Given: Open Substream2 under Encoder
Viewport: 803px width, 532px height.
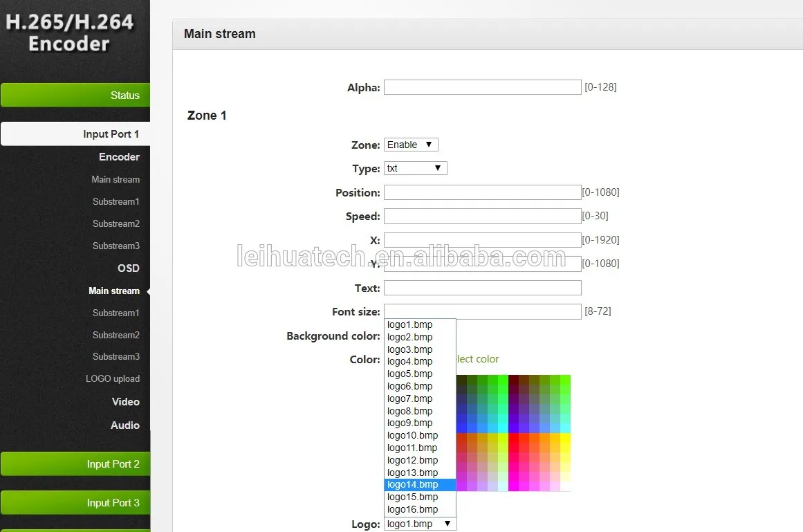Looking at the screenshot, I should [x=116, y=223].
